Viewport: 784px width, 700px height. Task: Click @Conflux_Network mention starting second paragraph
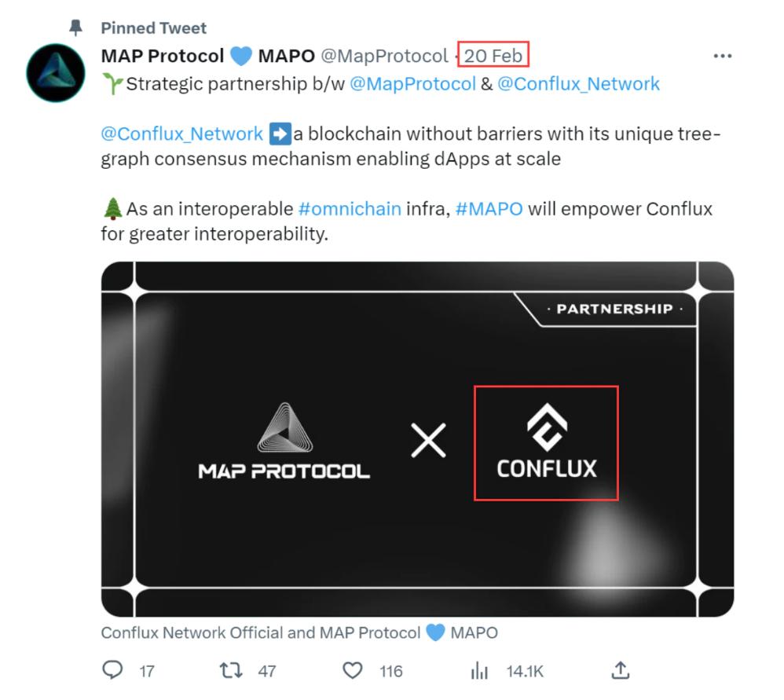point(181,134)
